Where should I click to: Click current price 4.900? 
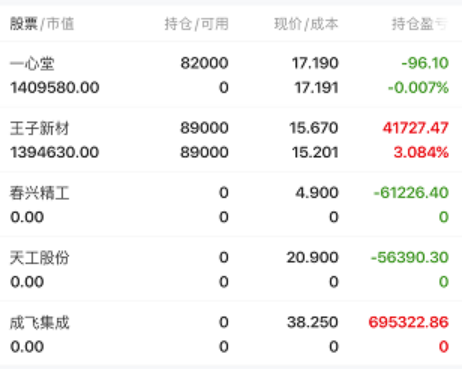click(x=317, y=192)
